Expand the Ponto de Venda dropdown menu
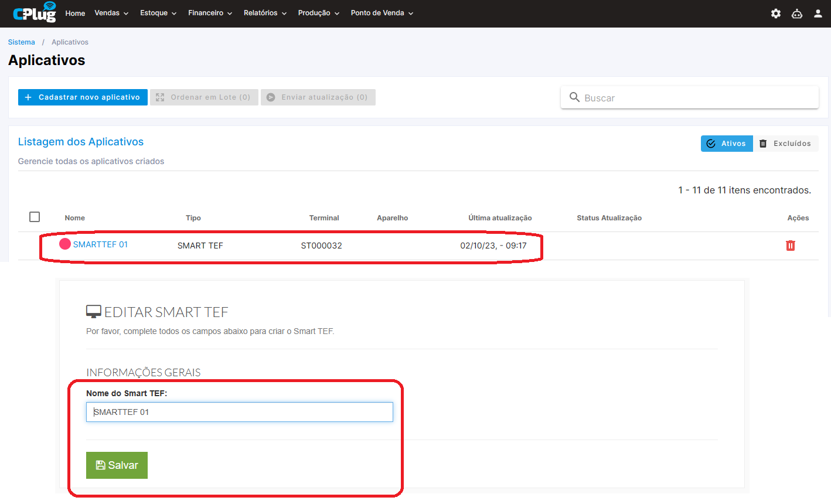Image resolution: width=831 pixels, height=504 pixels. pyautogui.click(x=382, y=13)
